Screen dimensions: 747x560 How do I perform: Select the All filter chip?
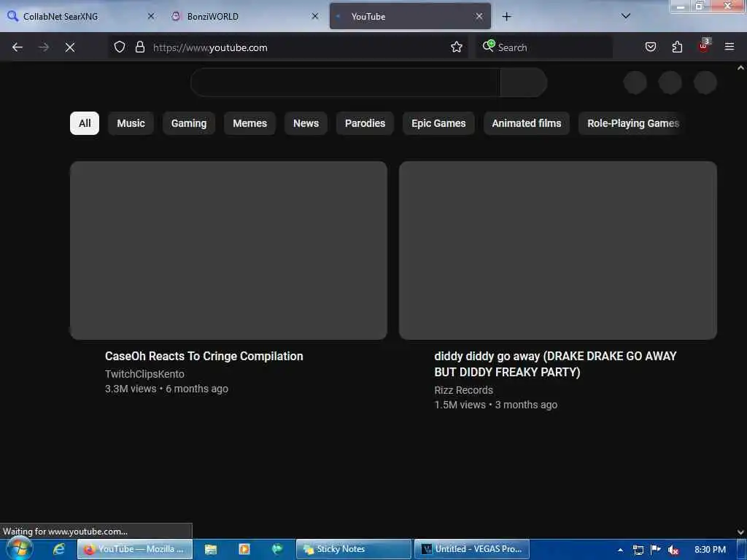click(x=85, y=123)
